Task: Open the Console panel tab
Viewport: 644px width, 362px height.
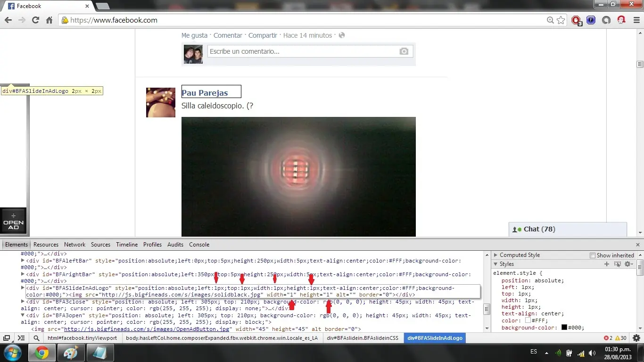Action: (199, 245)
